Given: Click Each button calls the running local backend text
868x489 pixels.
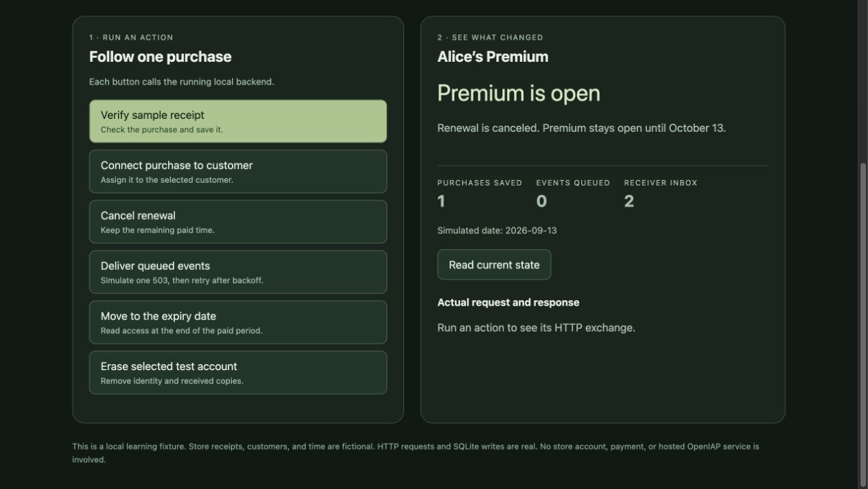Looking at the screenshot, I should (x=182, y=82).
